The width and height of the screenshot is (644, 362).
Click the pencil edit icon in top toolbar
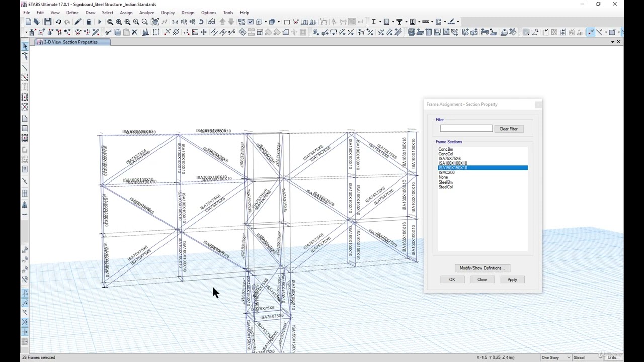pos(78,22)
